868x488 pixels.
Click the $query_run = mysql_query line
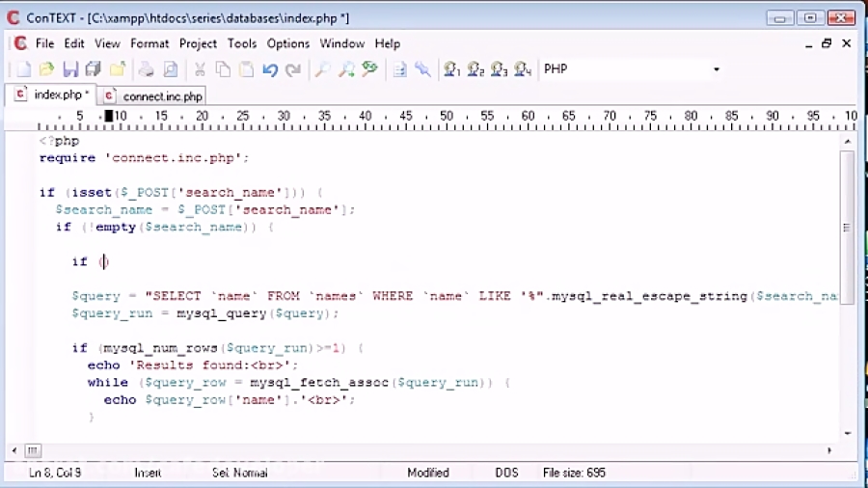[204, 313]
